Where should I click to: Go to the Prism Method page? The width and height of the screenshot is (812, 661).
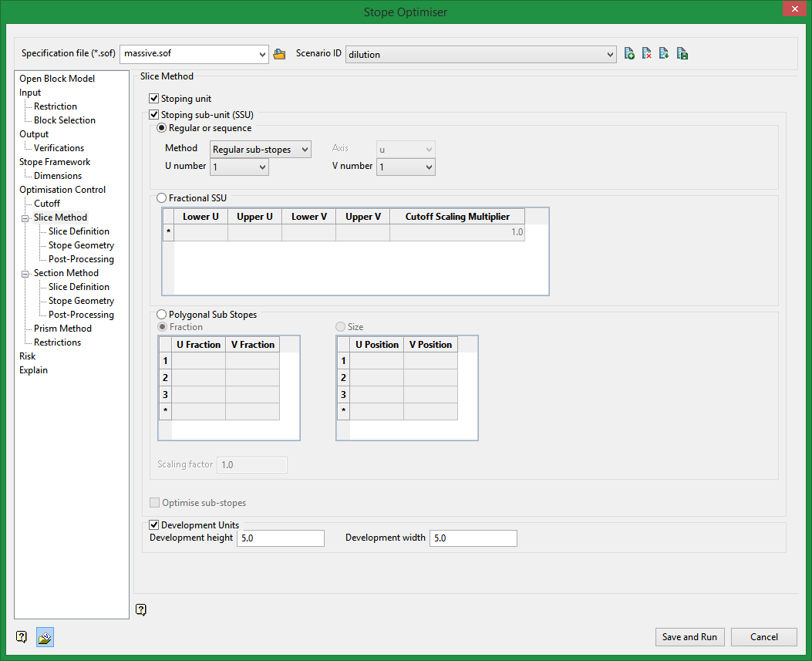pos(62,329)
